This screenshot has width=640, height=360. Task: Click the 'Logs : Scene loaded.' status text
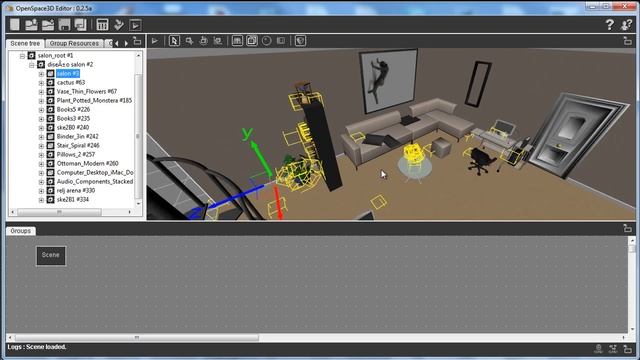pos(37,347)
